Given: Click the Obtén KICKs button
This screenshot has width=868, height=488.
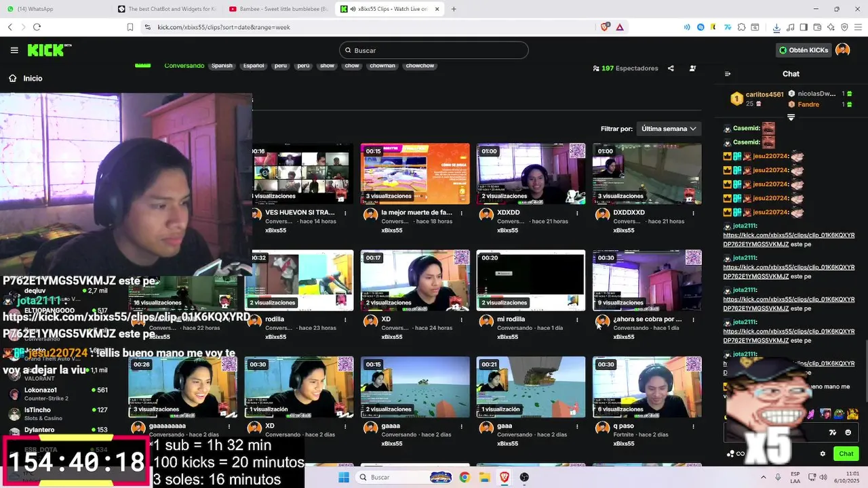Looking at the screenshot, I should click(x=803, y=50).
